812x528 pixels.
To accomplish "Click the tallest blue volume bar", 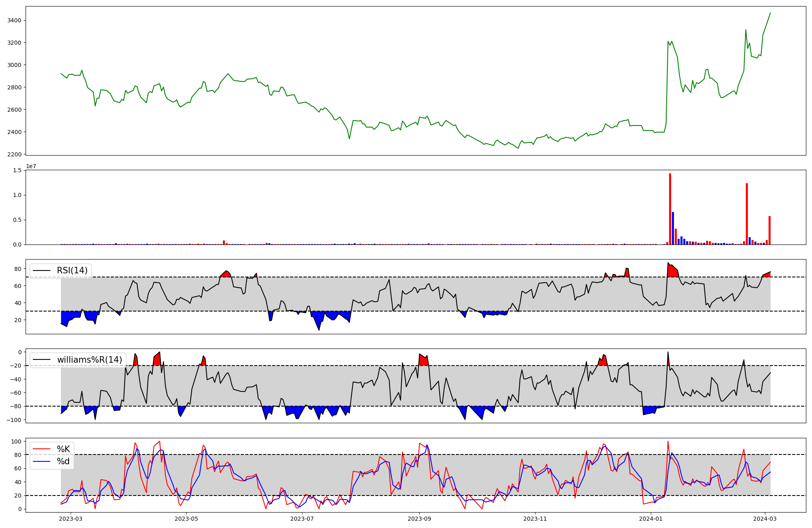I will click(673, 228).
